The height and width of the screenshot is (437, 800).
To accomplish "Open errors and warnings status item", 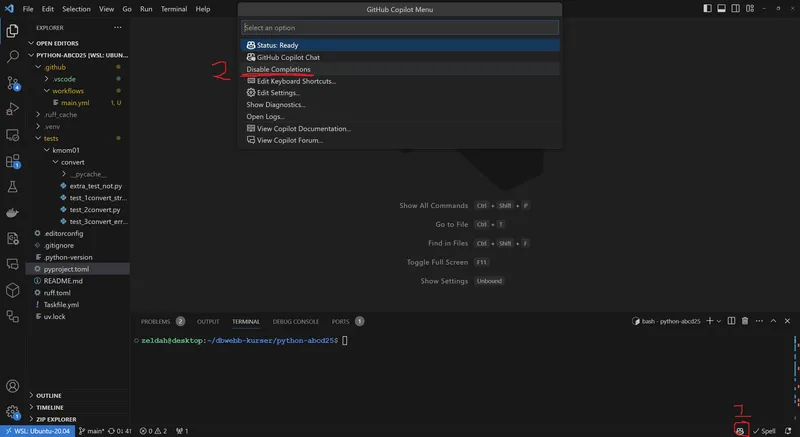I will (x=154, y=431).
